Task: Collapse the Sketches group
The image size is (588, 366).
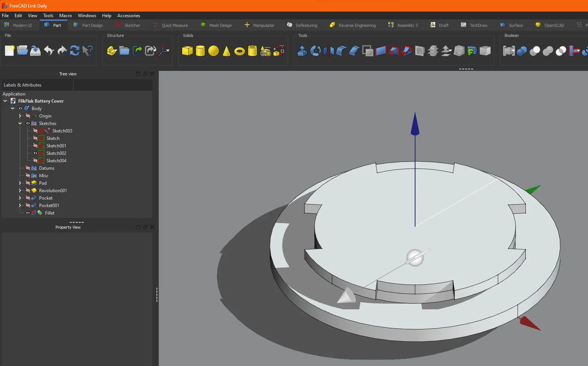Action: pos(20,123)
